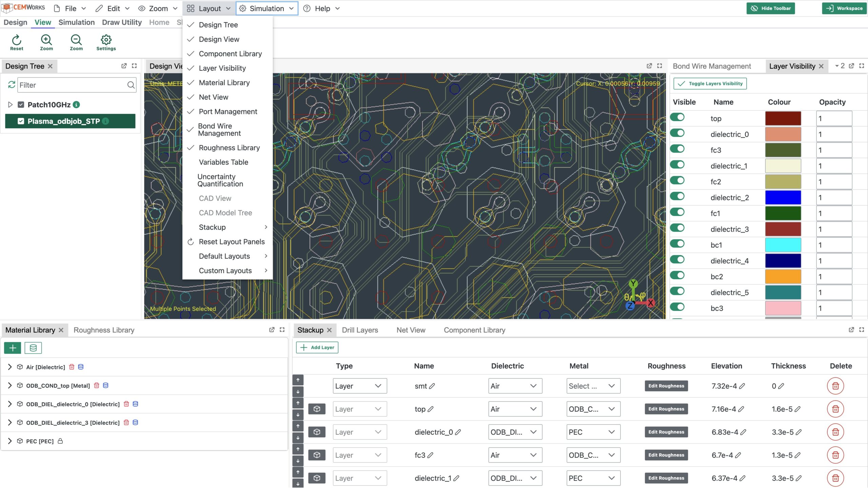Click the dielectric_2 blue colour swatch
This screenshot has height=488, width=868.
(783, 198)
